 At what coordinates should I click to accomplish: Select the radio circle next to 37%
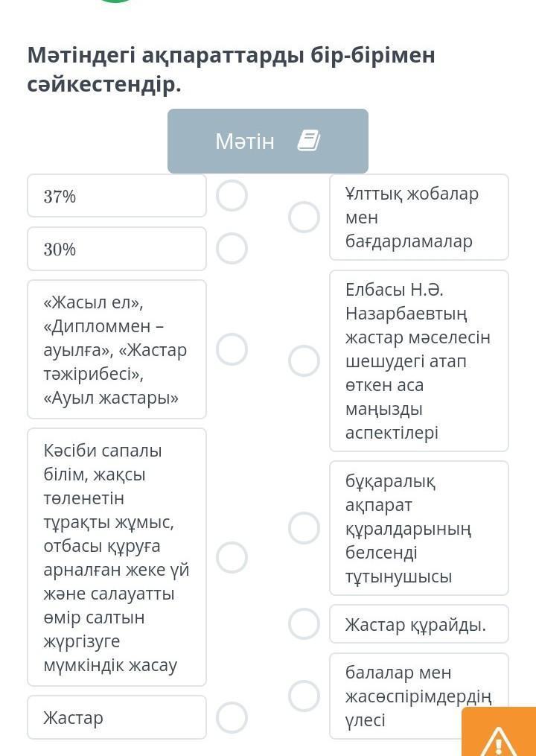coord(232,196)
